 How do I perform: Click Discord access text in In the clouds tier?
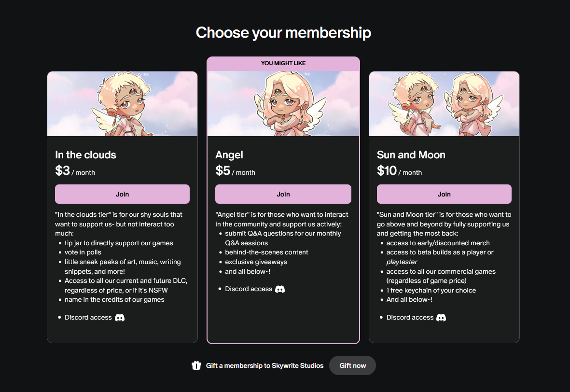(88, 318)
